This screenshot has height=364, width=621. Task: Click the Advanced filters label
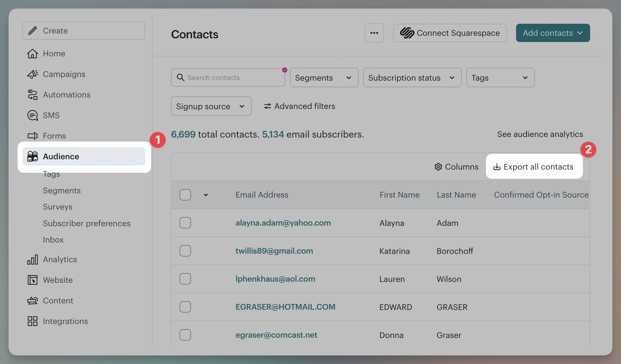[x=305, y=106]
